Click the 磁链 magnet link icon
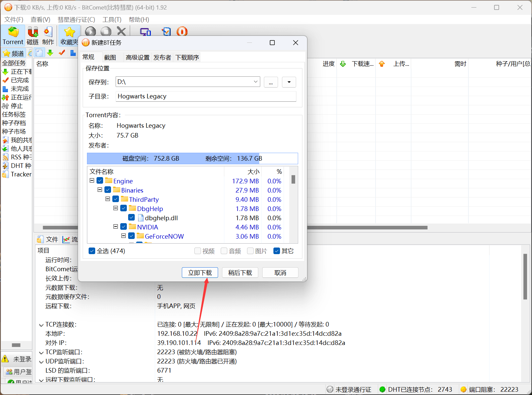This screenshot has width=532, height=395. (x=33, y=36)
